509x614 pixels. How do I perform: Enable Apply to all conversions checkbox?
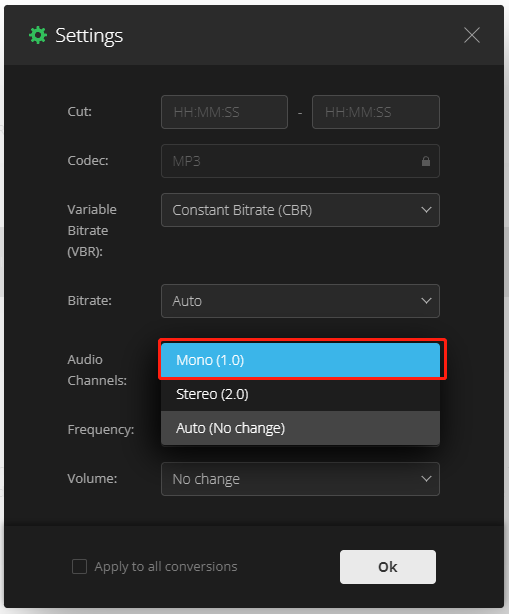click(79, 567)
